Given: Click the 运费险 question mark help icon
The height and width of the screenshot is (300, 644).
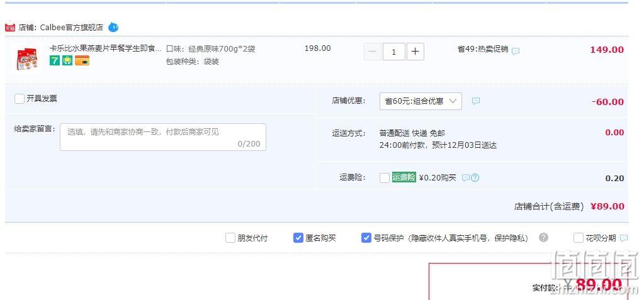Looking at the screenshot, I should click(475, 178).
